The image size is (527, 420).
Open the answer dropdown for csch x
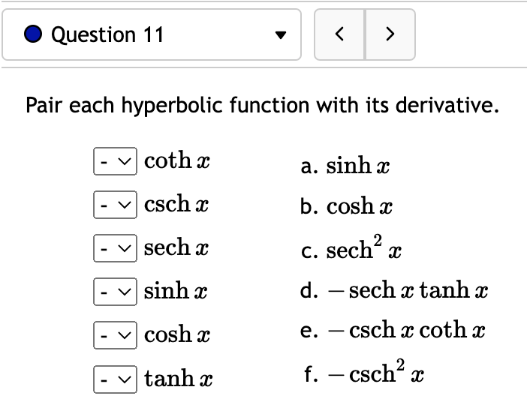point(115,205)
